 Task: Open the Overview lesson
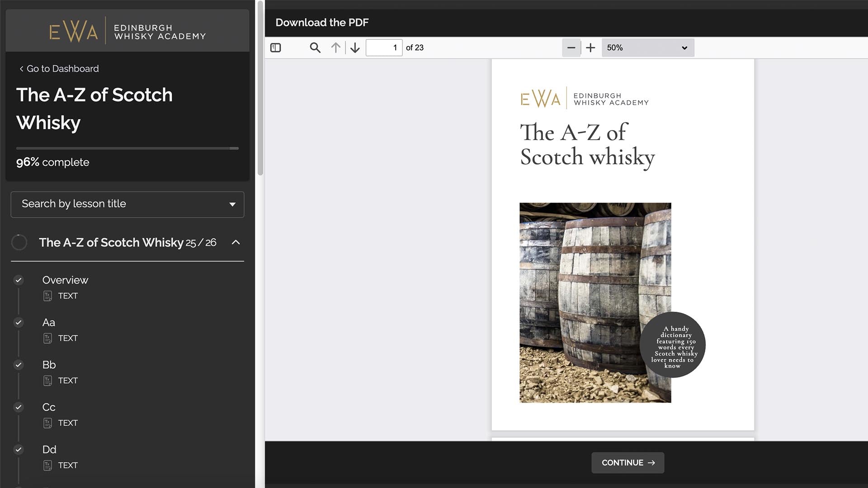click(65, 280)
